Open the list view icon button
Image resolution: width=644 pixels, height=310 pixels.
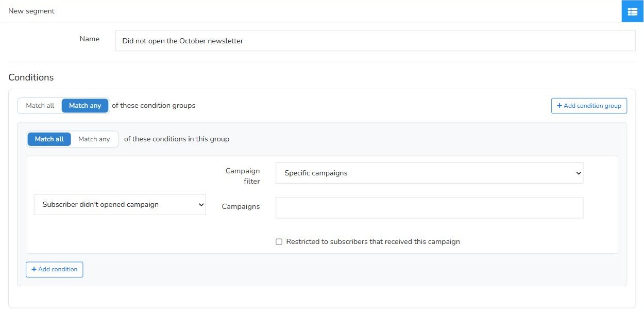pyautogui.click(x=633, y=11)
